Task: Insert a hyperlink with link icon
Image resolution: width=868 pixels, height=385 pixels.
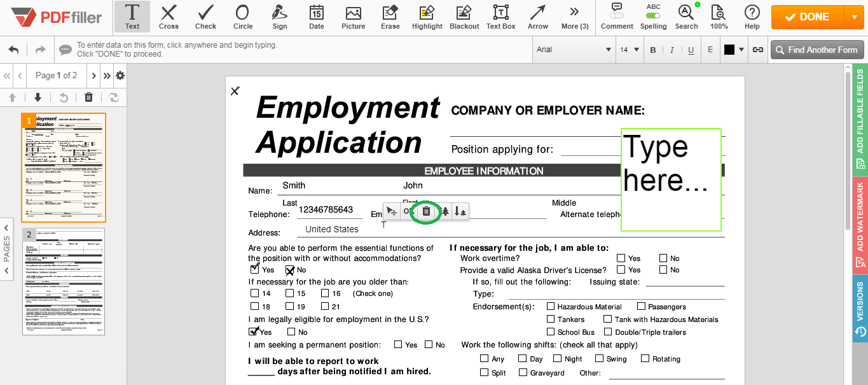Action: pos(757,50)
